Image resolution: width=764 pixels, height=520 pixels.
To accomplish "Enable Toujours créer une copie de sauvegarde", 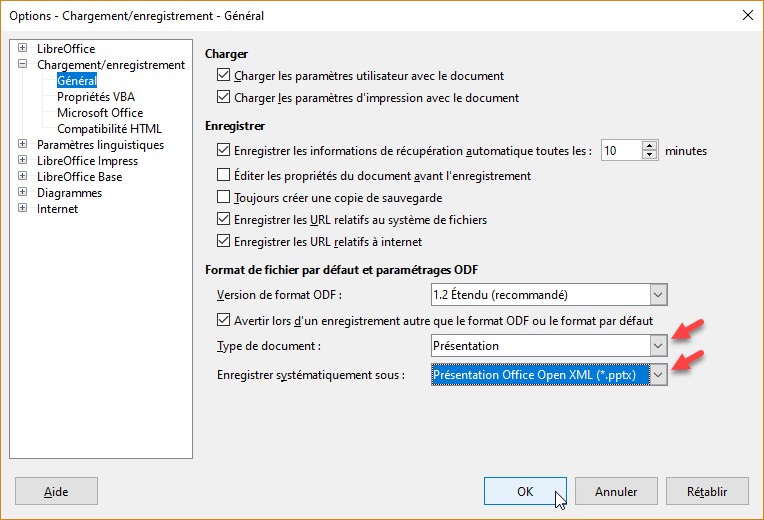I will 224,197.
